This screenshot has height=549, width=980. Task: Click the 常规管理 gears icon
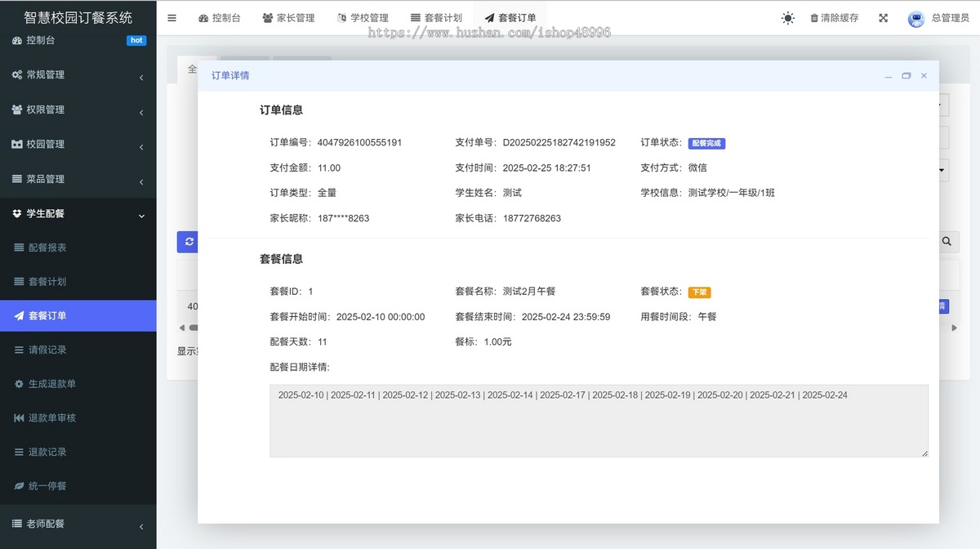(x=17, y=75)
